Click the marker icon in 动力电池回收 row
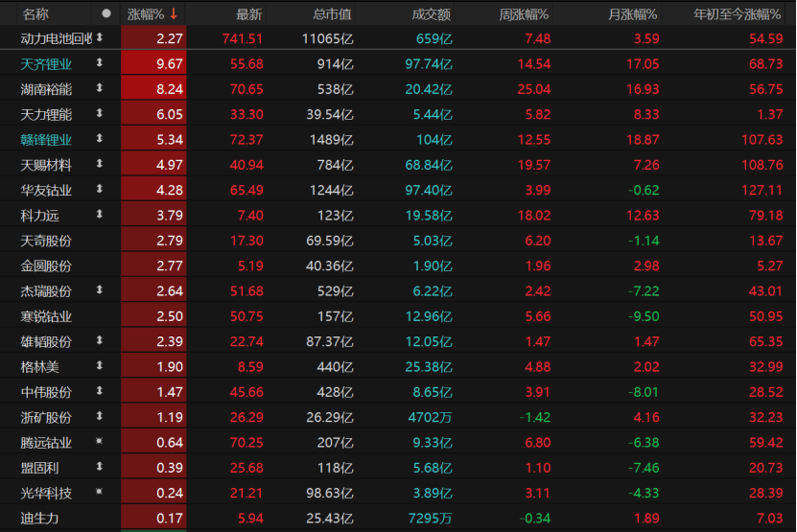This screenshot has width=797, height=532. pyautogui.click(x=99, y=37)
